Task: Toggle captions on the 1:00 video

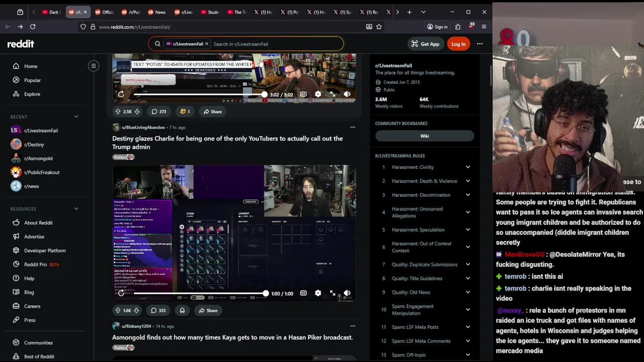Action: tap(303, 294)
